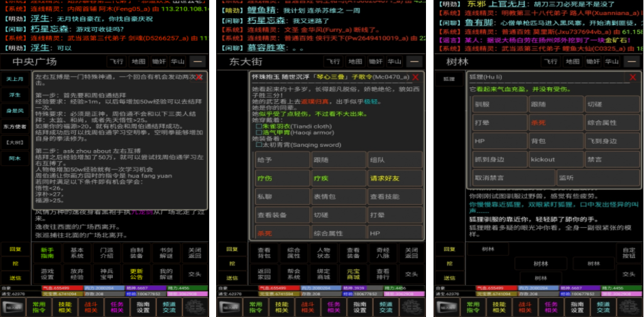The image size is (644, 317).
Task: Toggle the 浩气甲胄 (Haoqi armor) checkbox
Action: click(x=258, y=132)
